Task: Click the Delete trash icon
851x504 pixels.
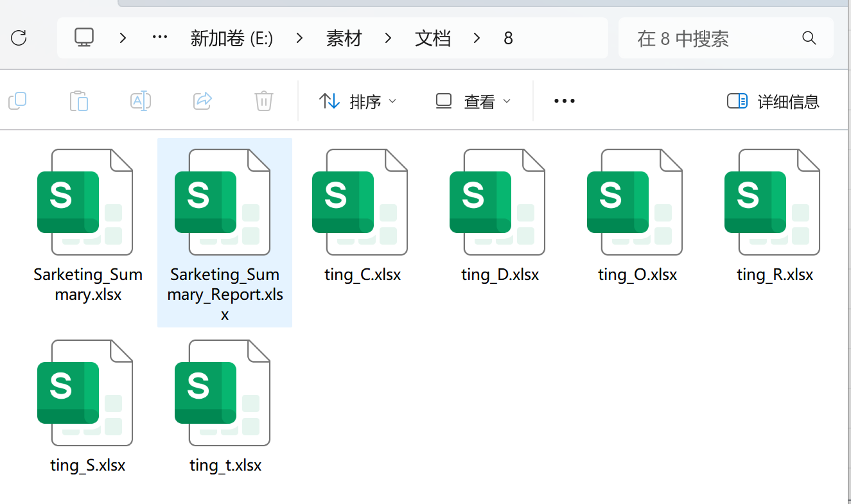Action: point(263,101)
